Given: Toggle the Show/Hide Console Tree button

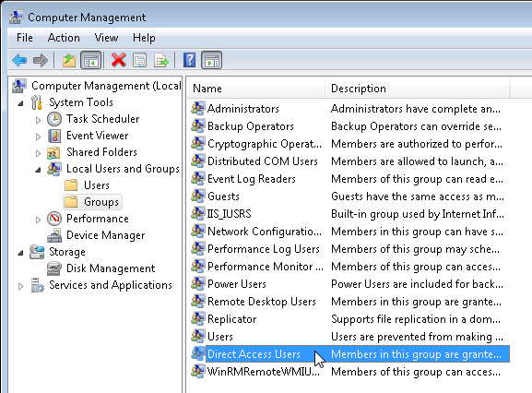Looking at the screenshot, I should coord(90,60).
